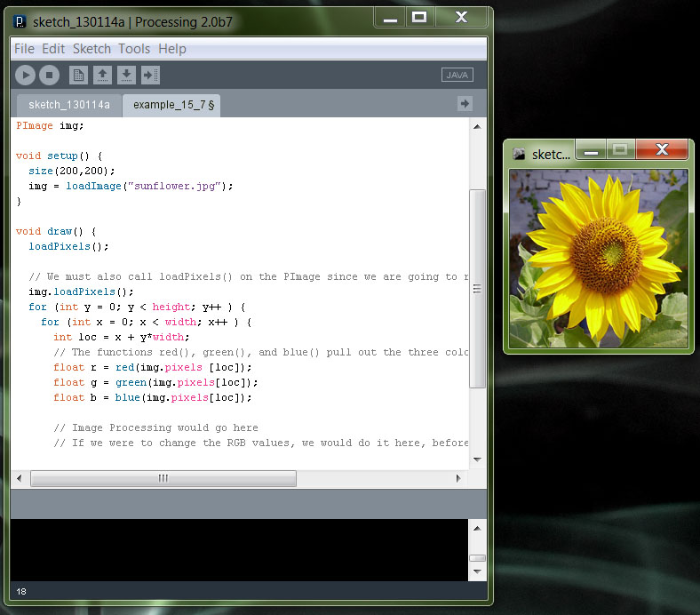The image size is (700, 615).
Task: Create a new sketch with New icon
Action: 78,76
